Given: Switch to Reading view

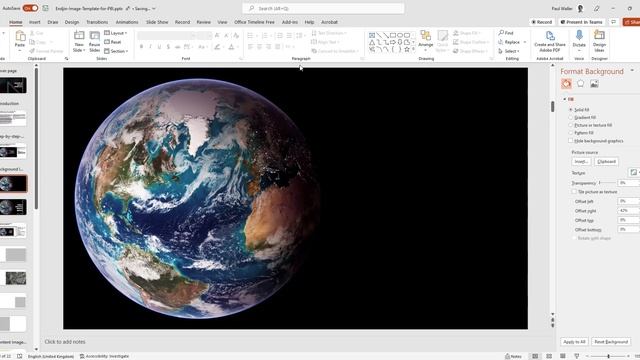Looking at the screenshot, I should [x=563, y=356].
